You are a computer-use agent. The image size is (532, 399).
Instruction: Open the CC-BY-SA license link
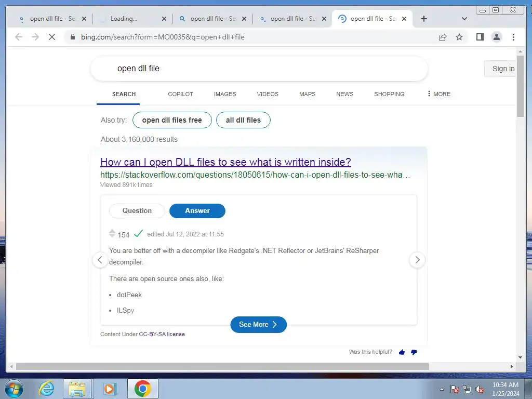tap(162, 334)
